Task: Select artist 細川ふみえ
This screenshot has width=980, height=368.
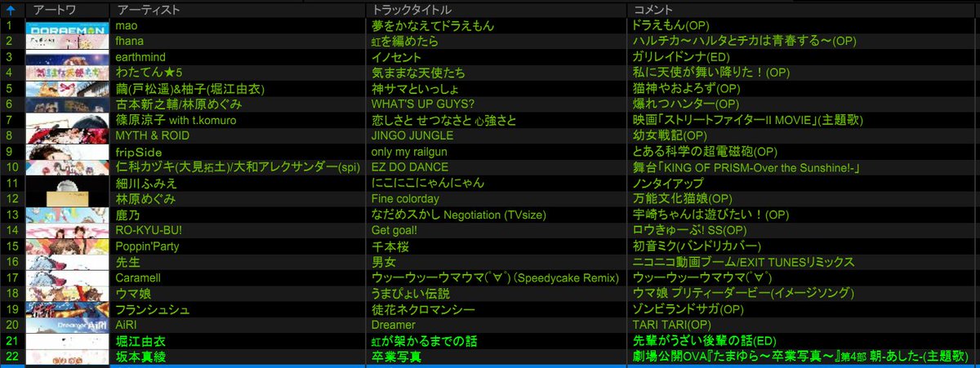Action: pos(146,184)
